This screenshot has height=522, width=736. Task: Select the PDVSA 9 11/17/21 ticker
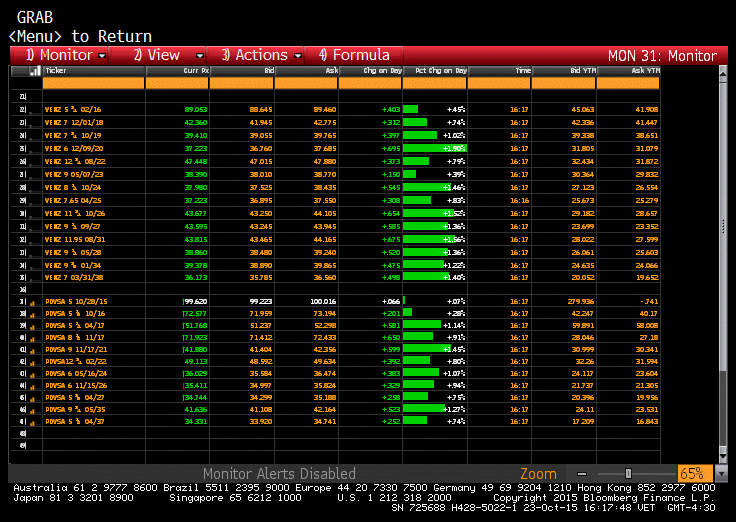click(76, 350)
